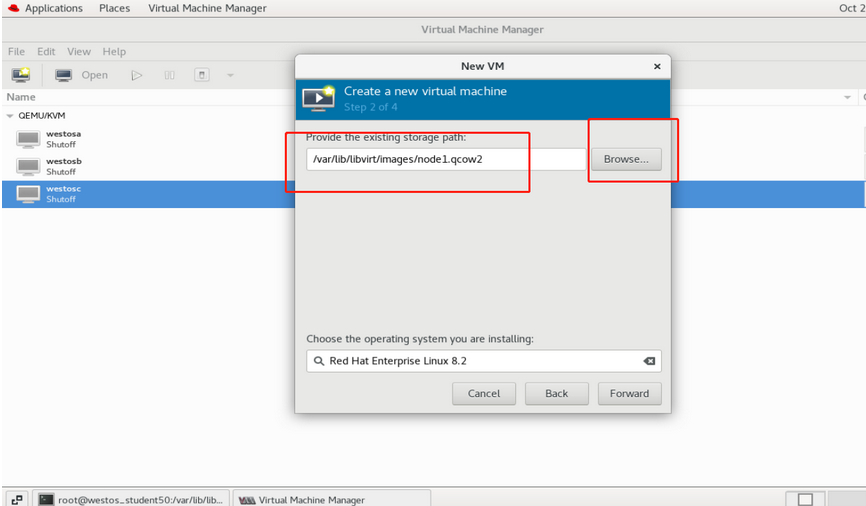Click the Forward button
This screenshot has height=506, width=866.
pos(629,393)
